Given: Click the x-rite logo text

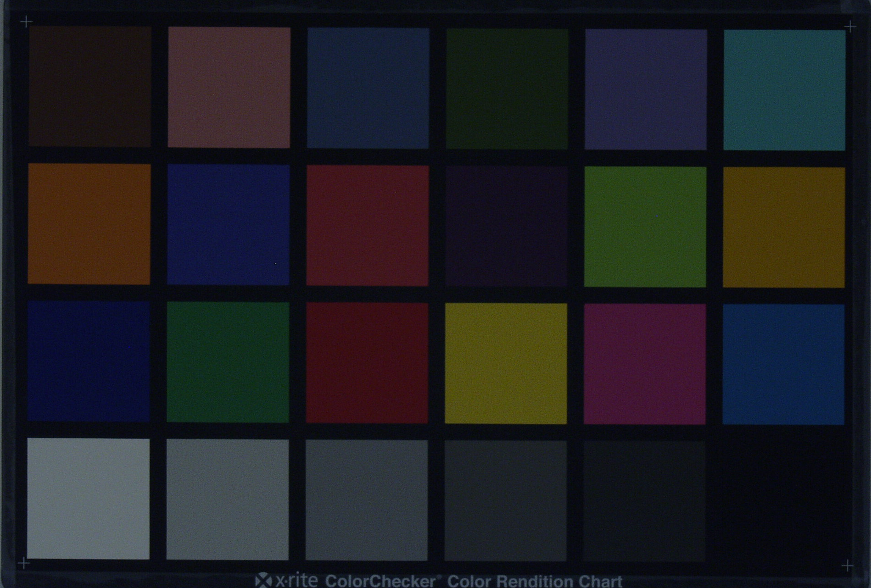Looking at the screenshot, I should pyautogui.click(x=286, y=580).
